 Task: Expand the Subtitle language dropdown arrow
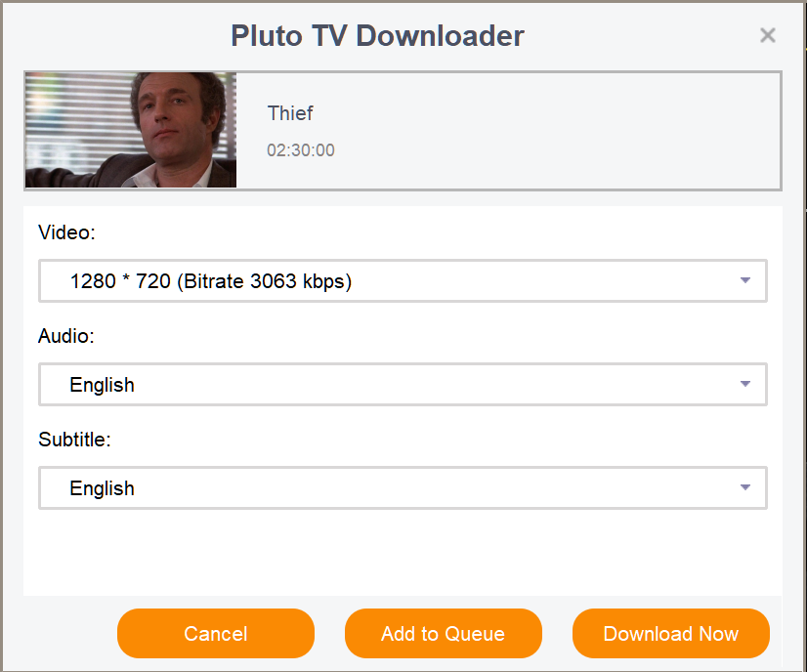(745, 487)
